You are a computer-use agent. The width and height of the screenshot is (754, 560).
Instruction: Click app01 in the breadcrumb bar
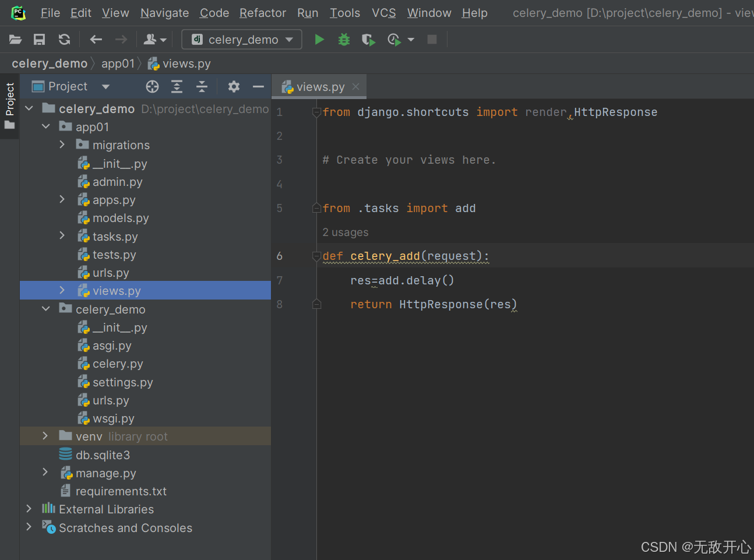(x=118, y=64)
